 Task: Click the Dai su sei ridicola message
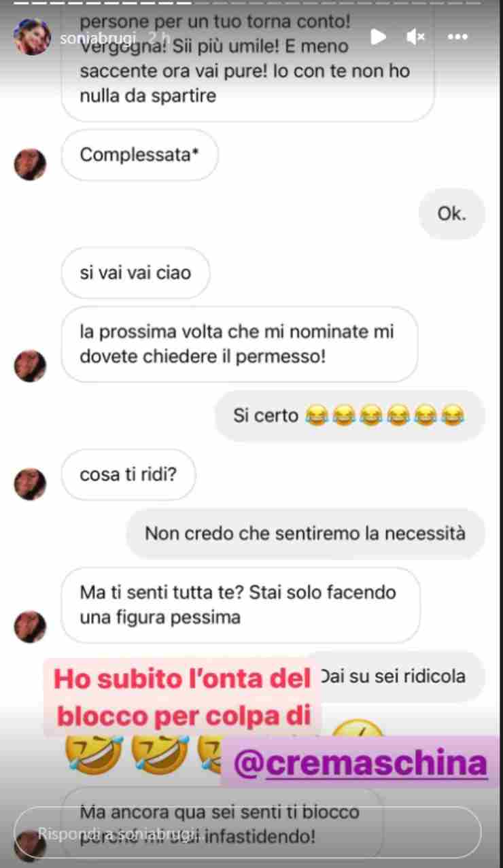[401, 676]
